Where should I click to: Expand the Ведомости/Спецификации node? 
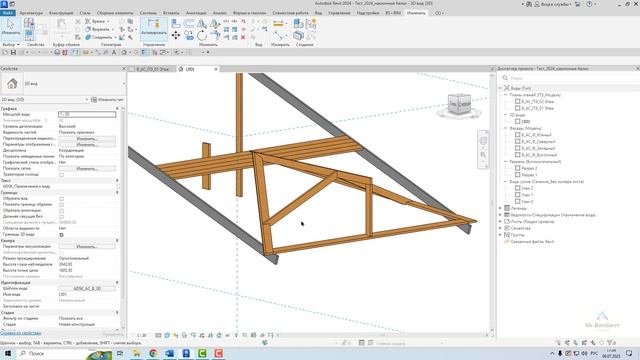tap(500, 215)
